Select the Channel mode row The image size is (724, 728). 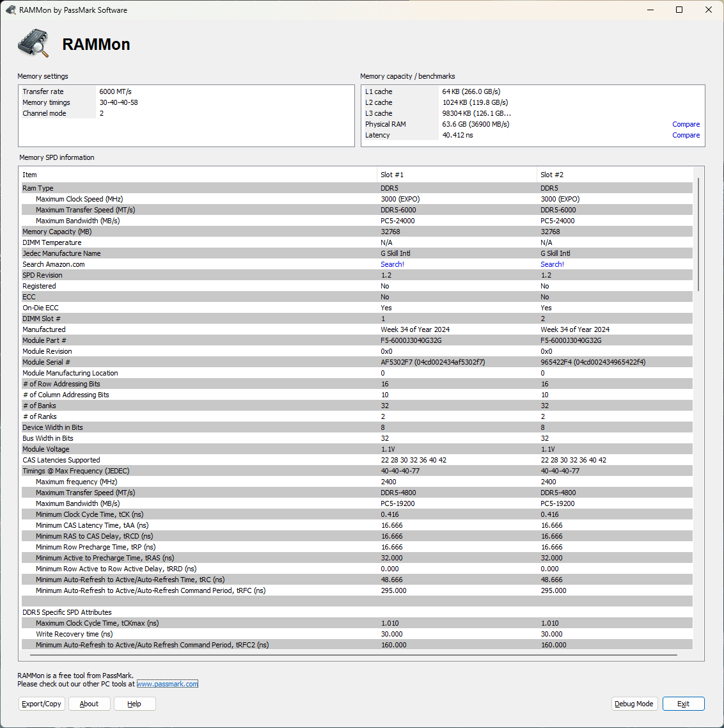[x=185, y=113]
